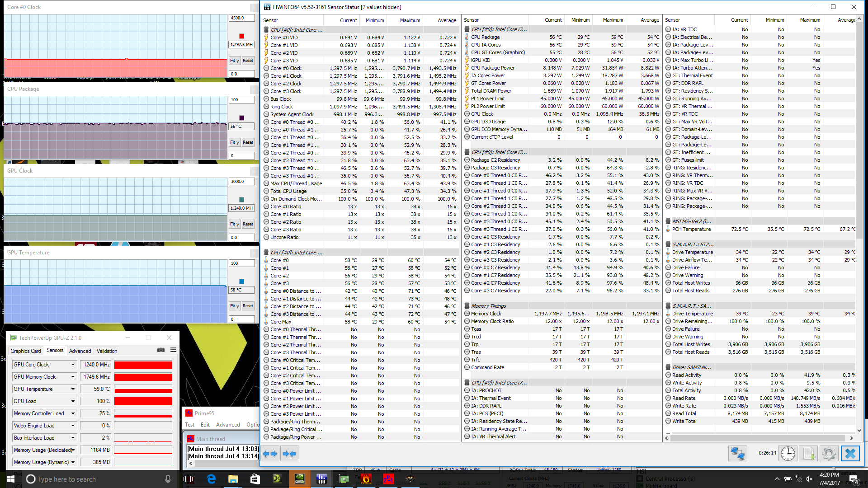
Task: Open the Action Center notifications icon
Action: [x=854, y=479]
